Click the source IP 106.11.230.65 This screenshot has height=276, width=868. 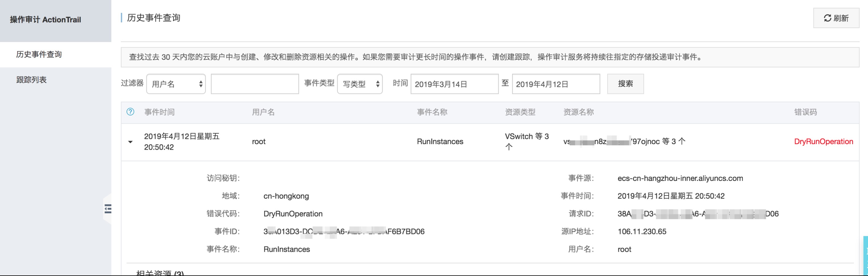[x=642, y=232]
